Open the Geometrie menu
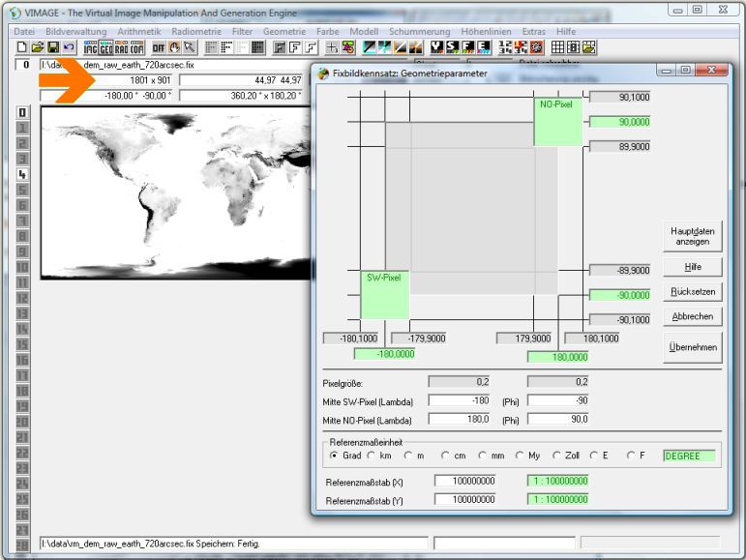This screenshot has width=746, height=560. click(x=284, y=31)
